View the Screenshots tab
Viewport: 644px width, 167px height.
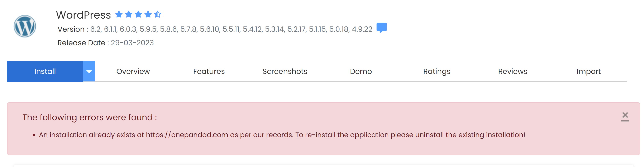click(285, 72)
